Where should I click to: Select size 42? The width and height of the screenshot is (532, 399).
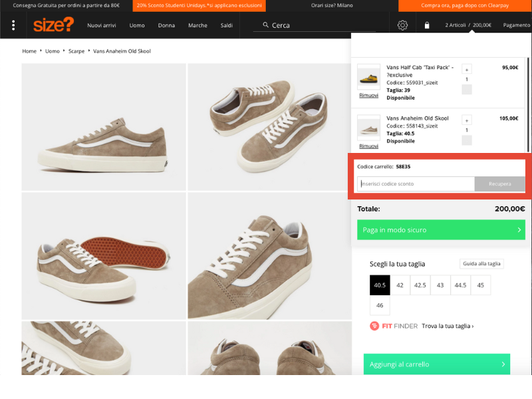tap(400, 285)
